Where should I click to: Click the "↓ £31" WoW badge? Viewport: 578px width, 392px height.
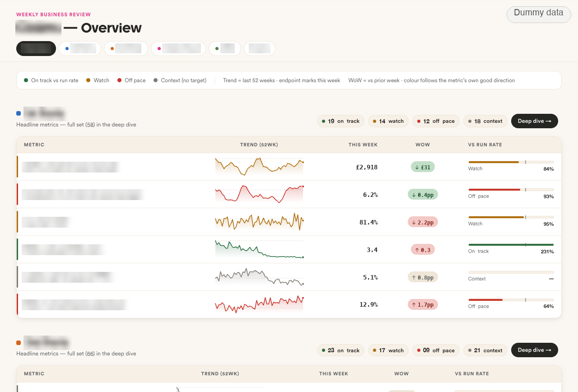[423, 167]
